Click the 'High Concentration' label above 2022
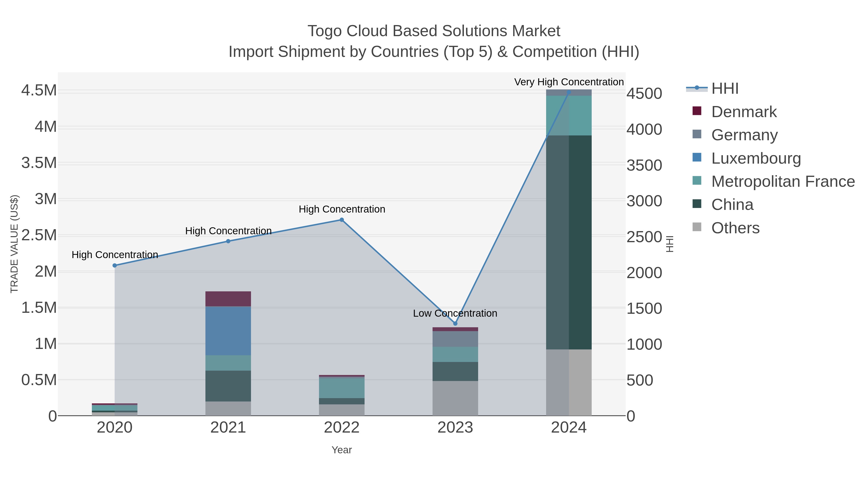868x488 pixels. coord(342,209)
